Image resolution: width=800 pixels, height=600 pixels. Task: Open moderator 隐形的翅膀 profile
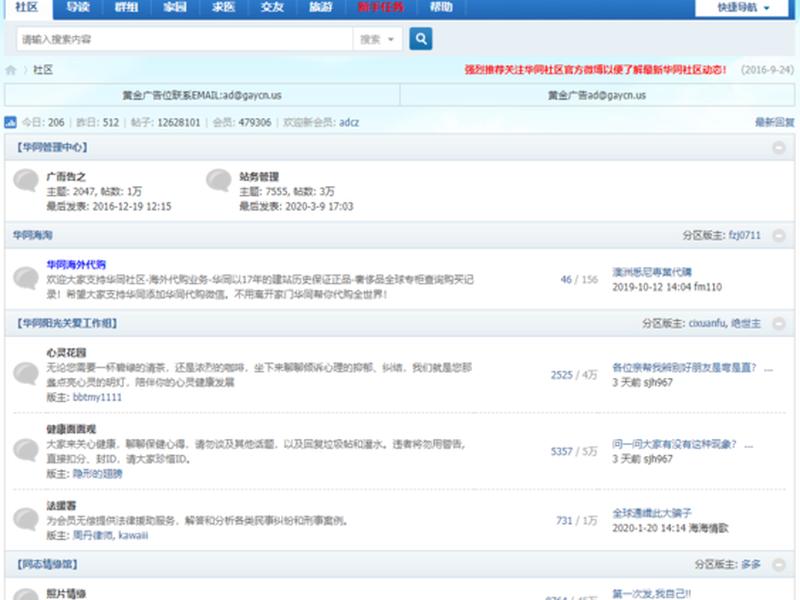[x=97, y=474]
